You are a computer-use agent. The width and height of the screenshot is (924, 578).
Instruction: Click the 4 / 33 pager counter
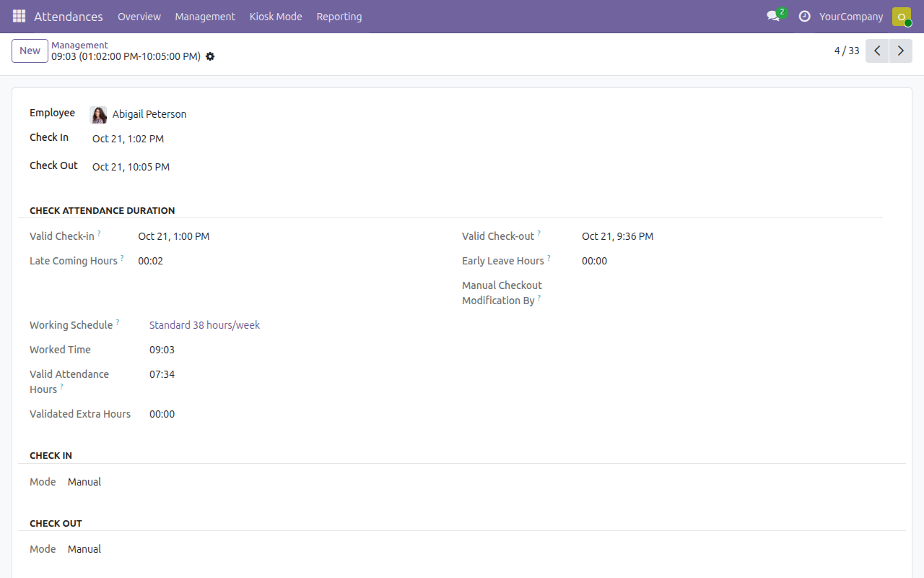pyautogui.click(x=847, y=51)
